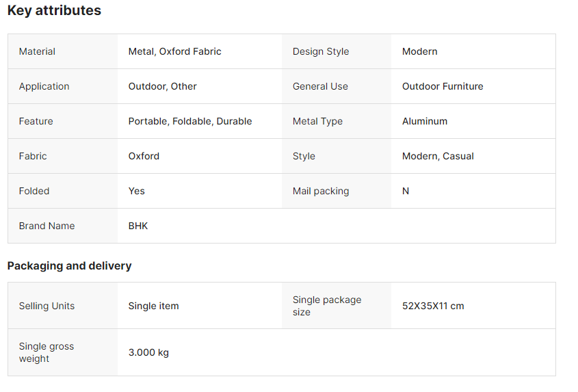Click the Metal, Oxford Fabric value
The width and height of the screenshot is (578, 392).
[174, 51]
